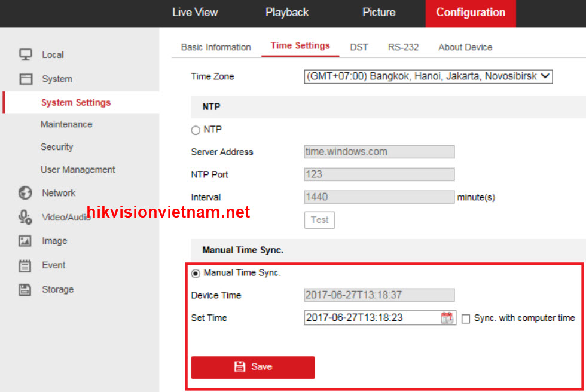The width and height of the screenshot is (586, 392).
Task: Open Event settings via calendar icon
Action: click(x=25, y=265)
